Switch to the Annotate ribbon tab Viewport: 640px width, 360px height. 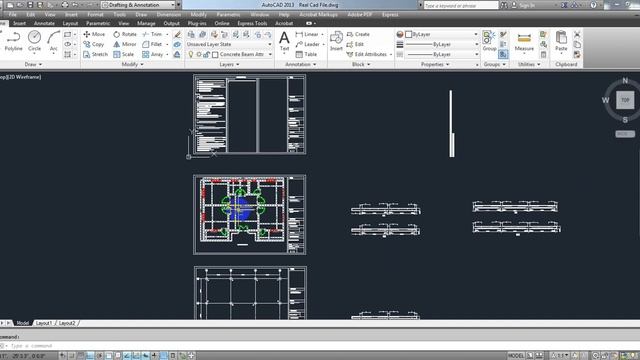pyautogui.click(x=44, y=23)
